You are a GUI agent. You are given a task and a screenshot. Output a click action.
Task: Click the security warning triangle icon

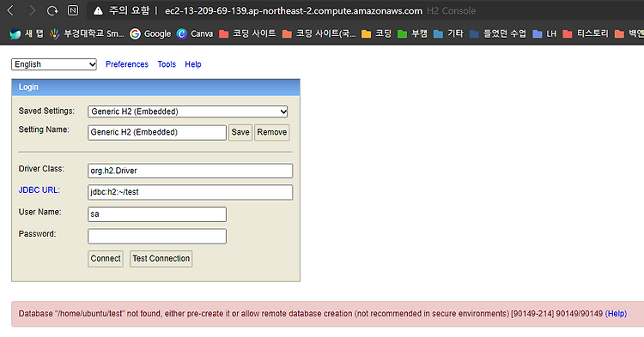pyautogui.click(x=98, y=10)
